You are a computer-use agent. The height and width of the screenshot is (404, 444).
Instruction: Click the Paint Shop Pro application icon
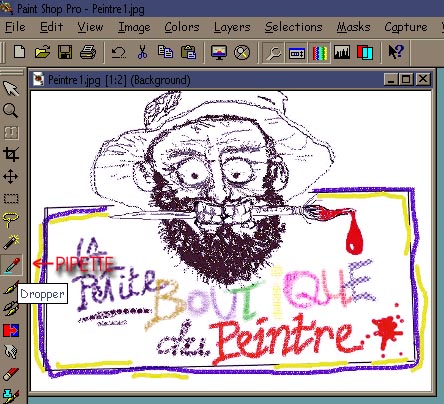click(x=7, y=8)
